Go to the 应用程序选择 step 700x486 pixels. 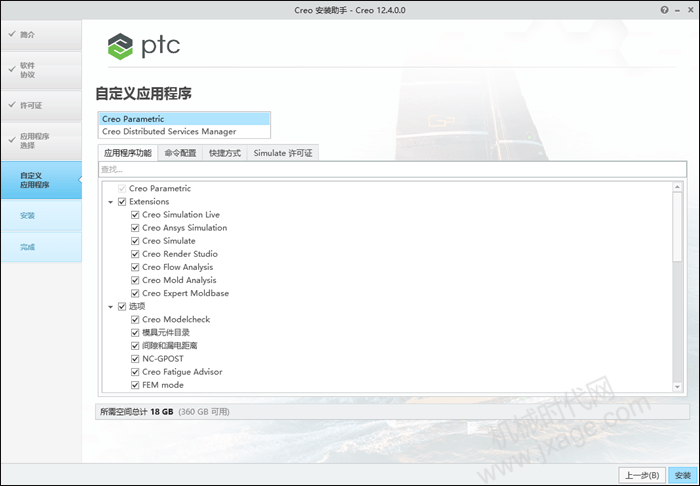click(x=41, y=141)
